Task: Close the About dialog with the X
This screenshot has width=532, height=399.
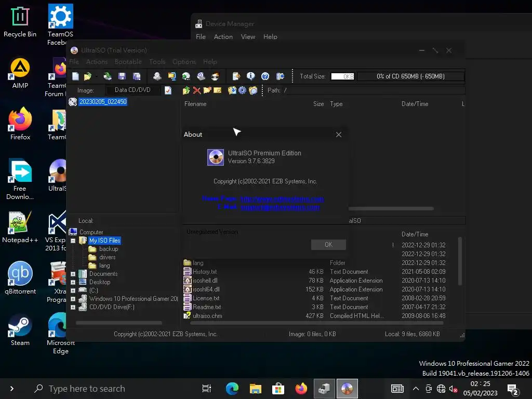Action: coord(339,135)
